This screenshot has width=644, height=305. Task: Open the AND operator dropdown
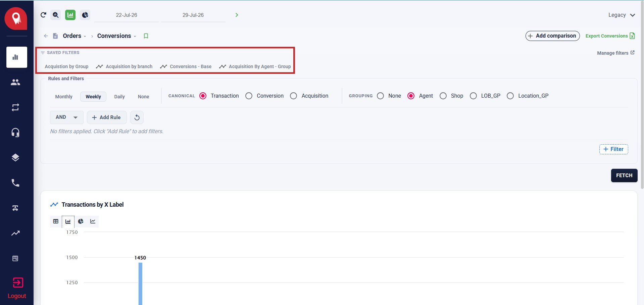point(67,117)
